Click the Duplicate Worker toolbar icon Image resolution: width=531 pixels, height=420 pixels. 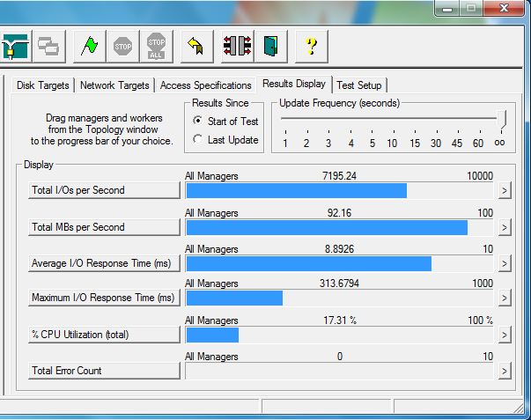pyautogui.click(x=48, y=47)
